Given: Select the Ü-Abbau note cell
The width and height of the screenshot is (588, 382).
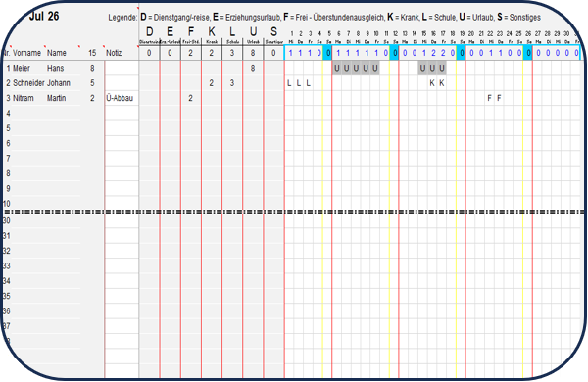Looking at the screenshot, I should 120,98.
